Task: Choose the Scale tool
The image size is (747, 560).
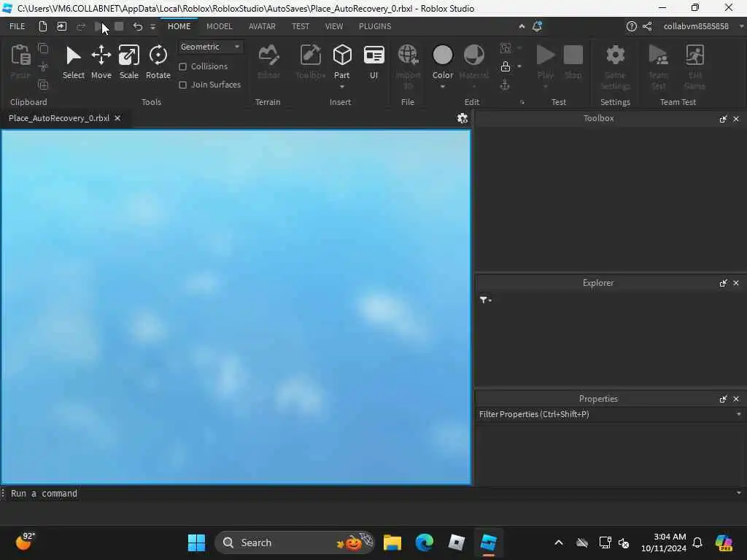Action: pyautogui.click(x=128, y=62)
